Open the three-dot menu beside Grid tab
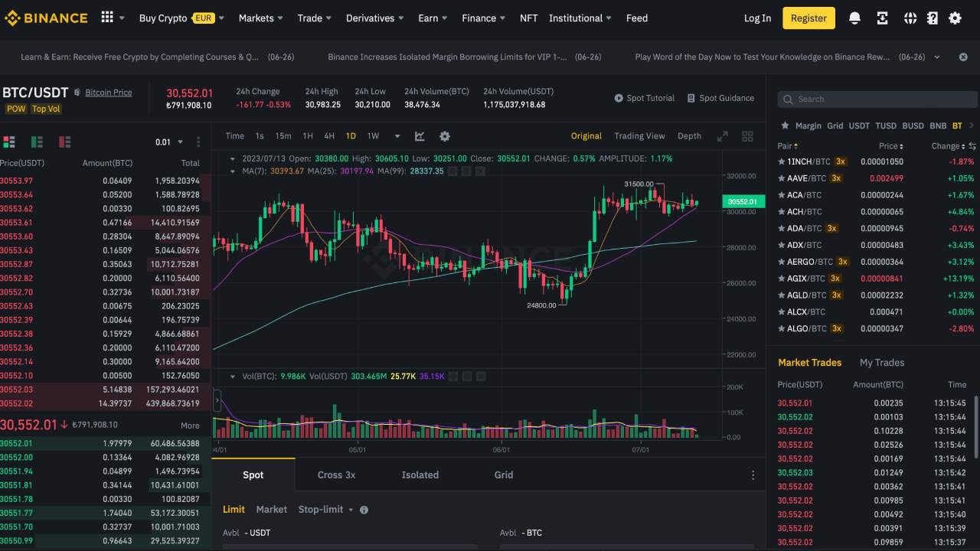Viewport: 980px width, 551px height. coord(753,475)
